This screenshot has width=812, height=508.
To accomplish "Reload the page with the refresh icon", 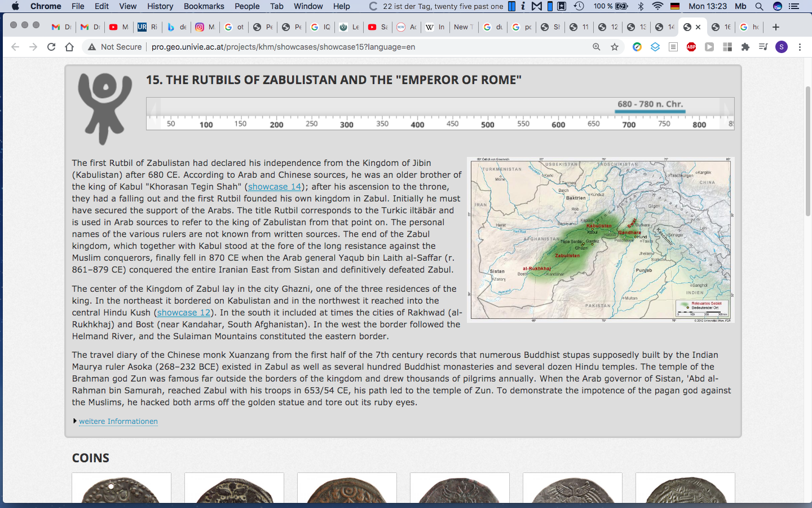I will (51, 47).
